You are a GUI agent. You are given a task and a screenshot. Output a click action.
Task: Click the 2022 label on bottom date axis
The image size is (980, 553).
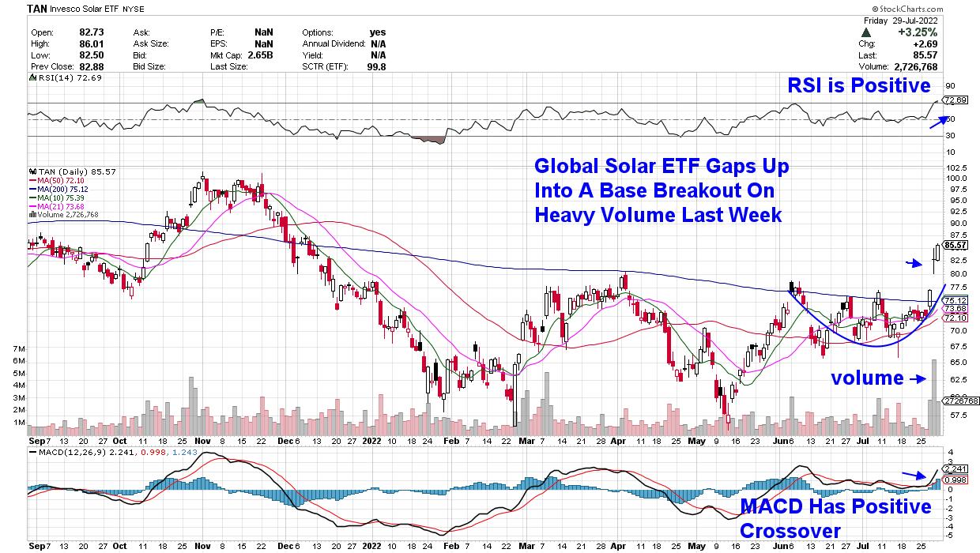(373, 544)
